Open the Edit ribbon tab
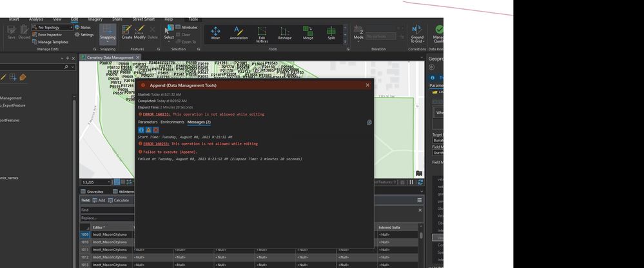 click(74, 19)
